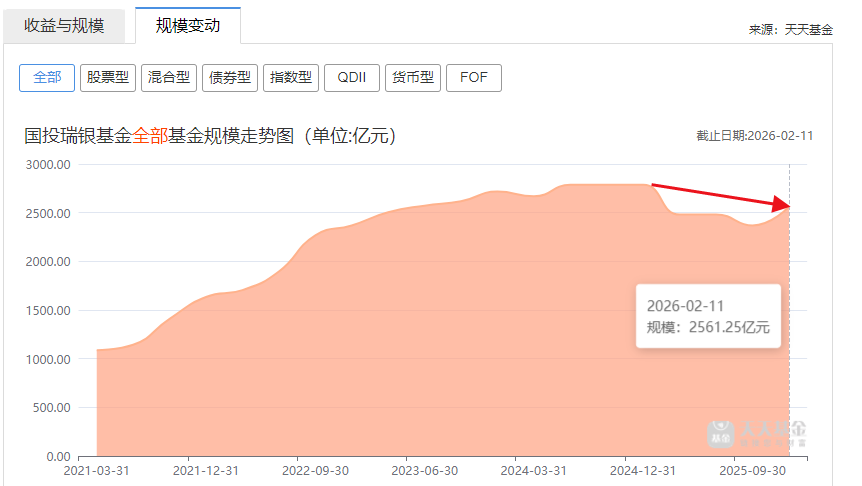
Task: Click the 截止日期 2026-02-11 text
Action: pyautogui.click(x=754, y=136)
